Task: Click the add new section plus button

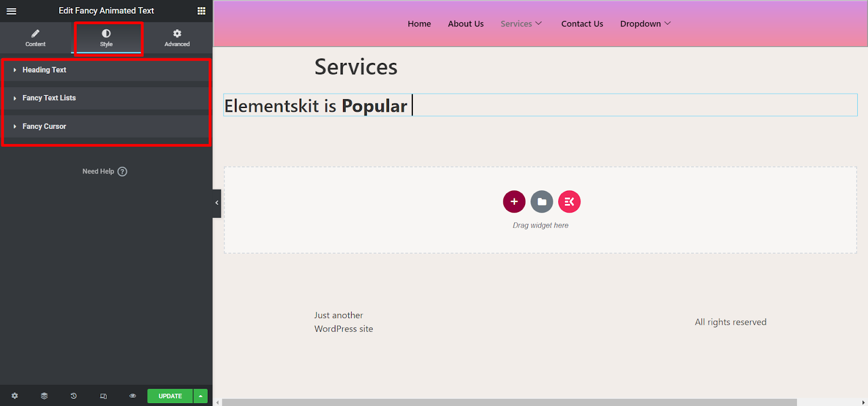Action: 514,202
